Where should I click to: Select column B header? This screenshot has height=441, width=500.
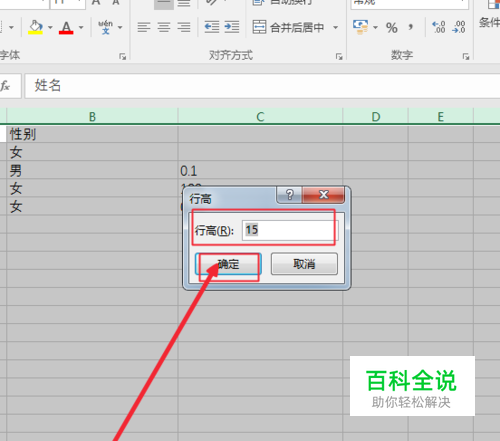coord(92,116)
